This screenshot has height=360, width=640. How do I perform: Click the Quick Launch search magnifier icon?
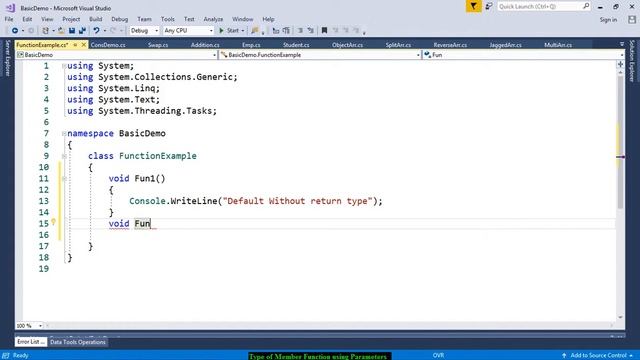pyautogui.click(x=586, y=6)
